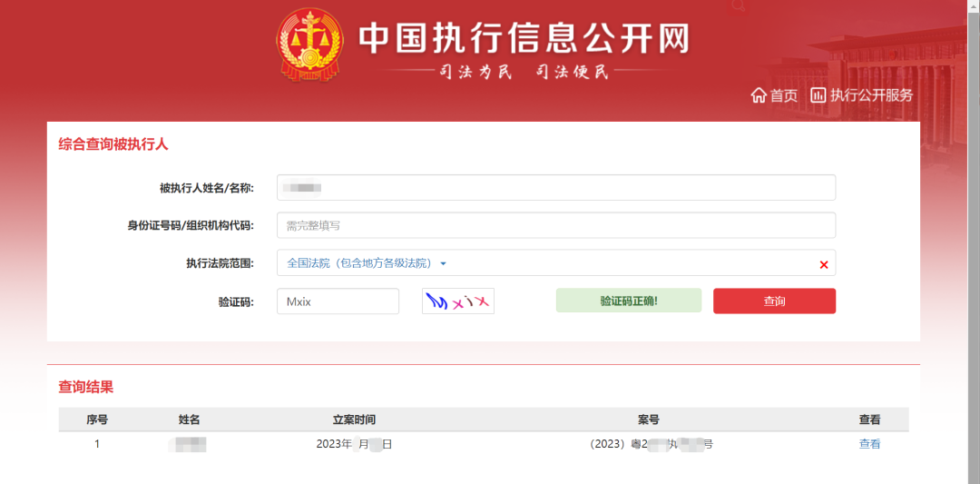Open the 首页 home link
The height and width of the screenshot is (484, 980).
784,95
